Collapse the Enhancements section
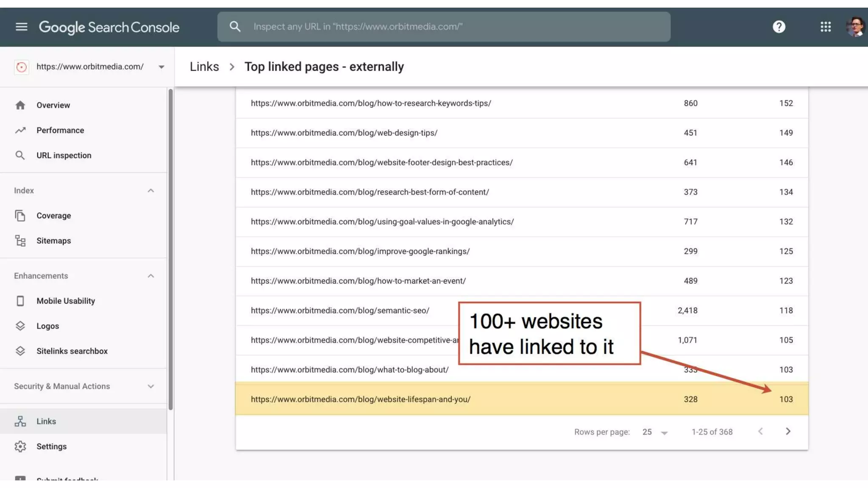 click(x=150, y=276)
